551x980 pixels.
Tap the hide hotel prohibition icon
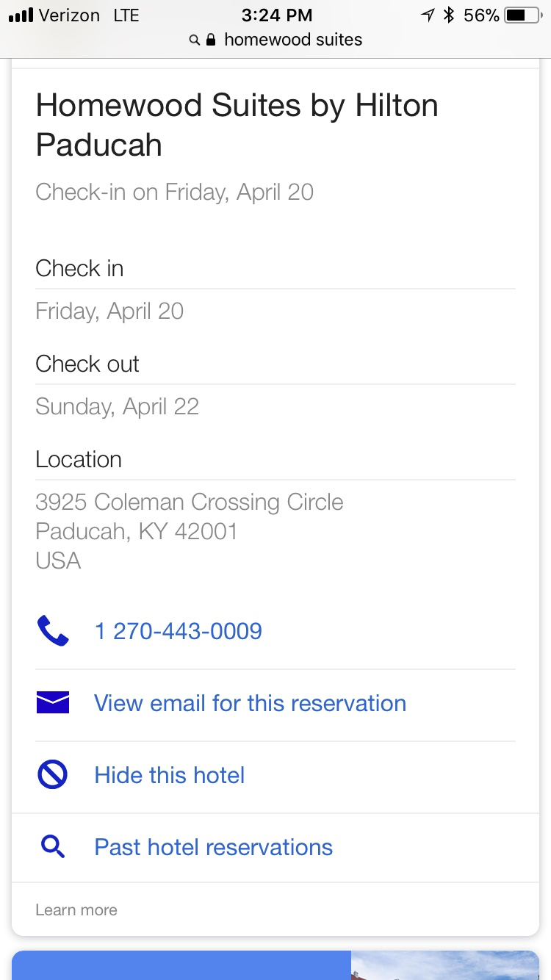[53, 775]
